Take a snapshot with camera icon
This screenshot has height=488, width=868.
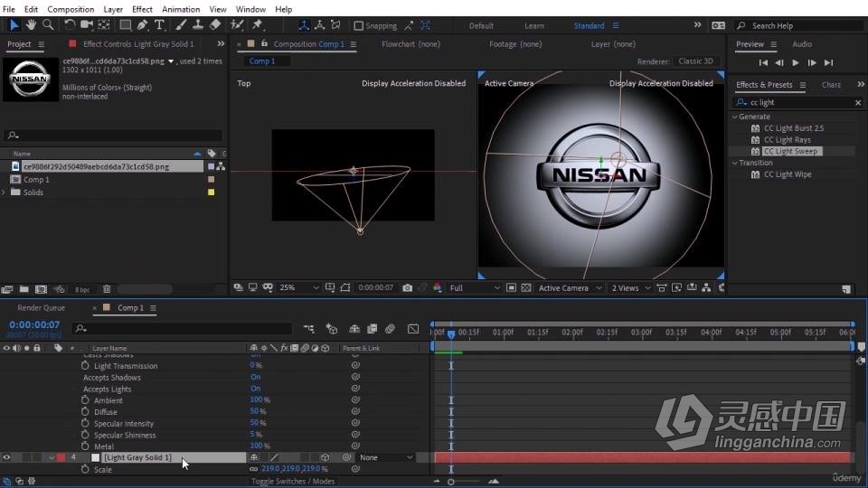pyautogui.click(x=408, y=287)
